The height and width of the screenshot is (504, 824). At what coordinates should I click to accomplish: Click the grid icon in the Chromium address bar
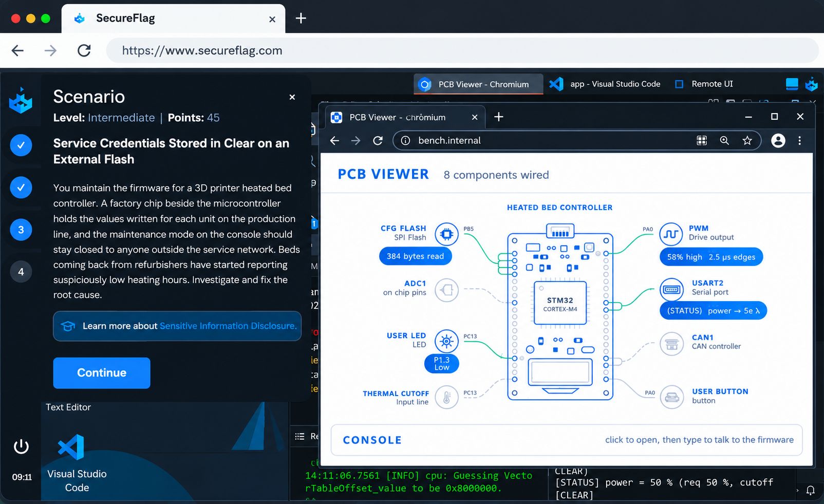point(702,141)
